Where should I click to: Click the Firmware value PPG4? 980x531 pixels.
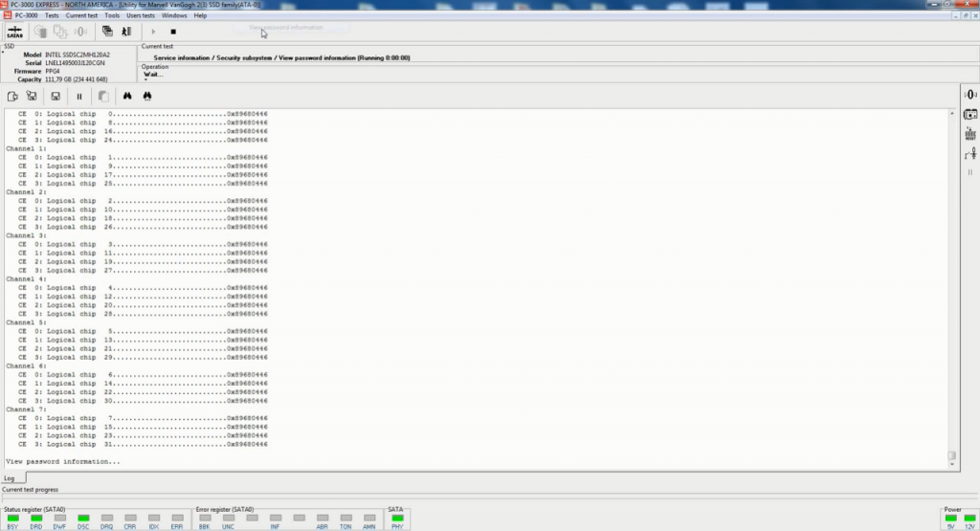pyautogui.click(x=53, y=71)
